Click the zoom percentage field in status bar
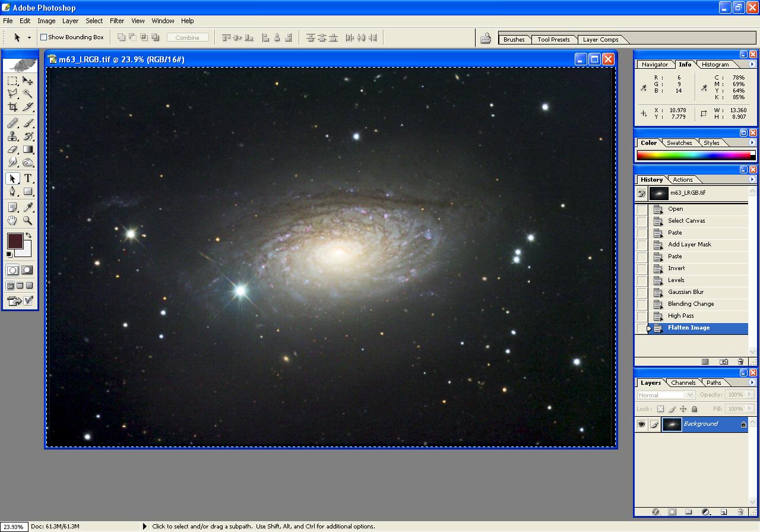760x532 pixels. [x=13, y=527]
